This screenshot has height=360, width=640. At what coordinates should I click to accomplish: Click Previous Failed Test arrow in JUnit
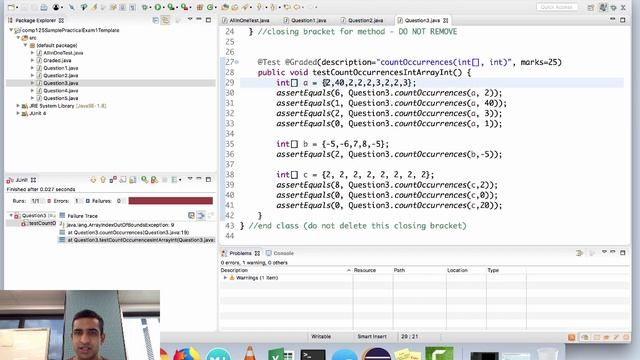click(103, 180)
